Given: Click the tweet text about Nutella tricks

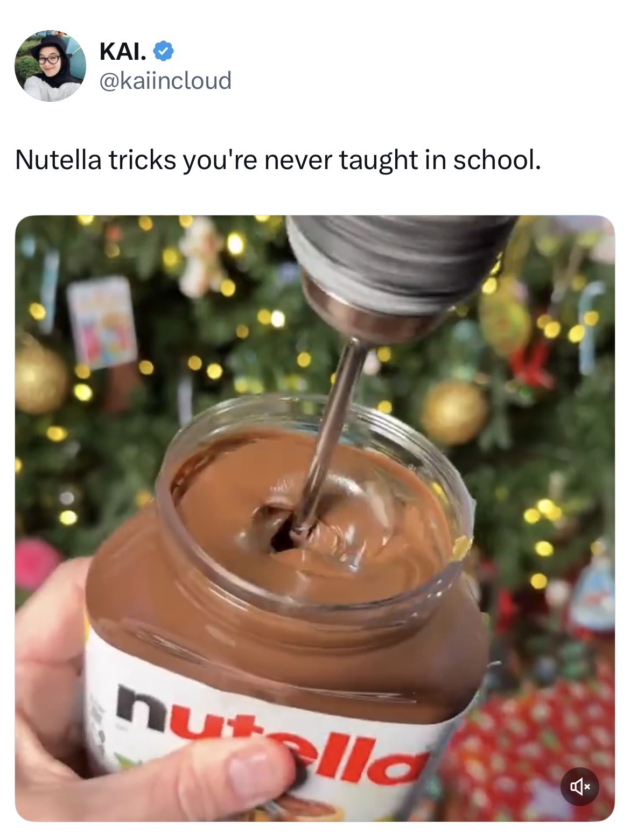Looking at the screenshot, I should tap(278, 160).
